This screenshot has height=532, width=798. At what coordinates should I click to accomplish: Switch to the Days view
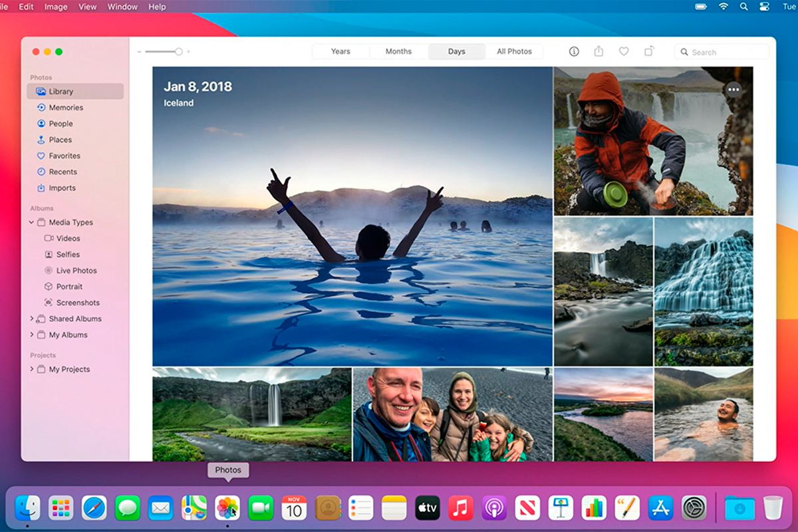tap(457, 51)
